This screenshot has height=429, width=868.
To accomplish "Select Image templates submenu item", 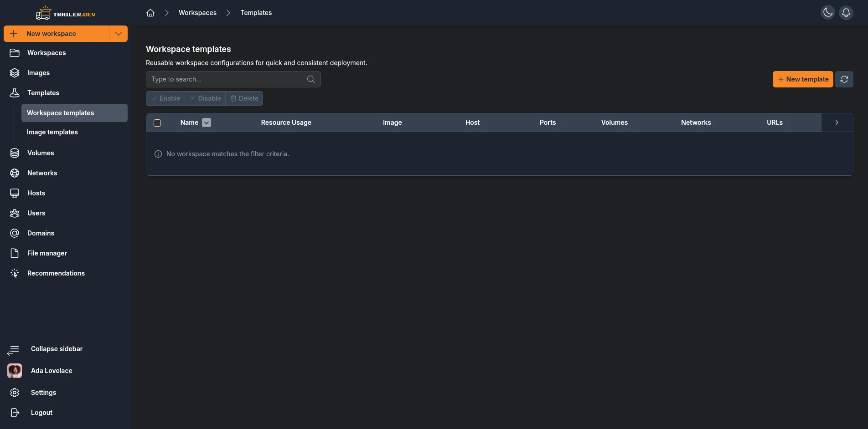I will 74,132.
